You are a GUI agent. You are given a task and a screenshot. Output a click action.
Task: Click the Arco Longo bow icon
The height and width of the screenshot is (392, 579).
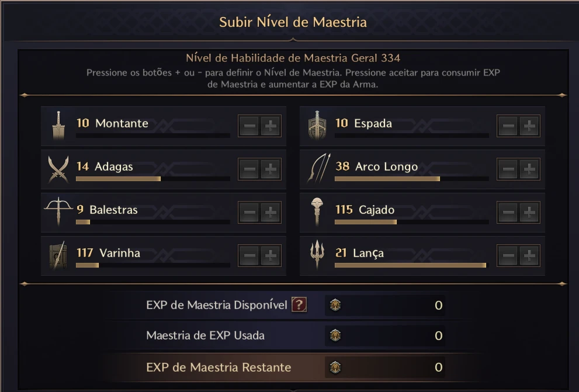318,168
